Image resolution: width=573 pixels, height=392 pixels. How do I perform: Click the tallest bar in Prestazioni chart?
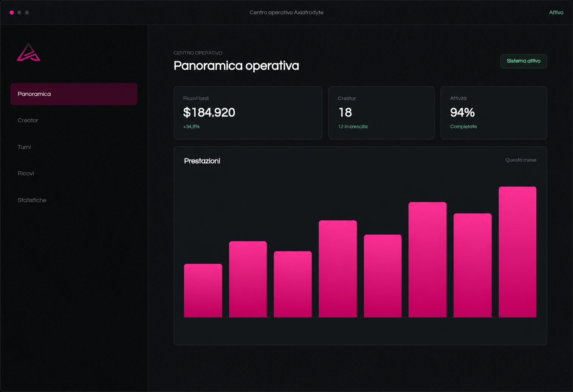click(x=517, y=252)
